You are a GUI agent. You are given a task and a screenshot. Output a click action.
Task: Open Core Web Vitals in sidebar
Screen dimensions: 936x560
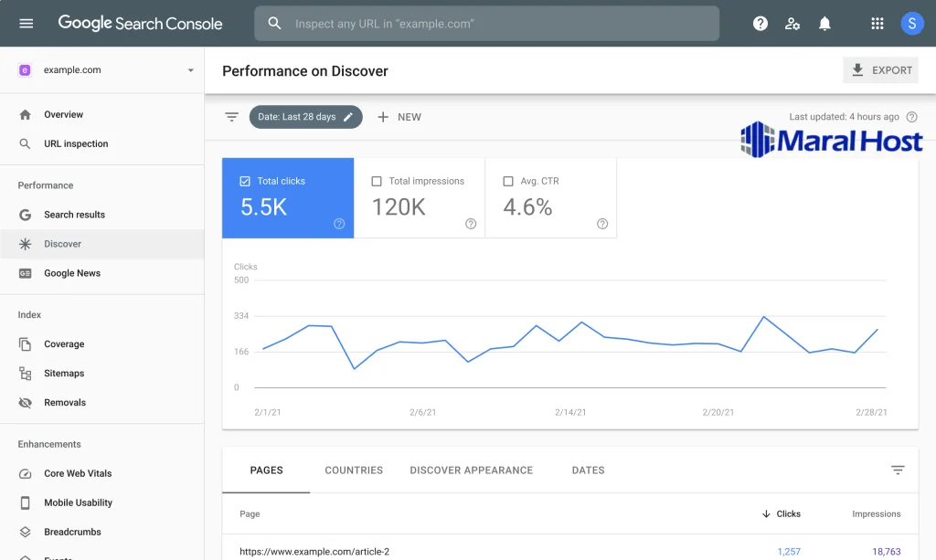(78, 473)
